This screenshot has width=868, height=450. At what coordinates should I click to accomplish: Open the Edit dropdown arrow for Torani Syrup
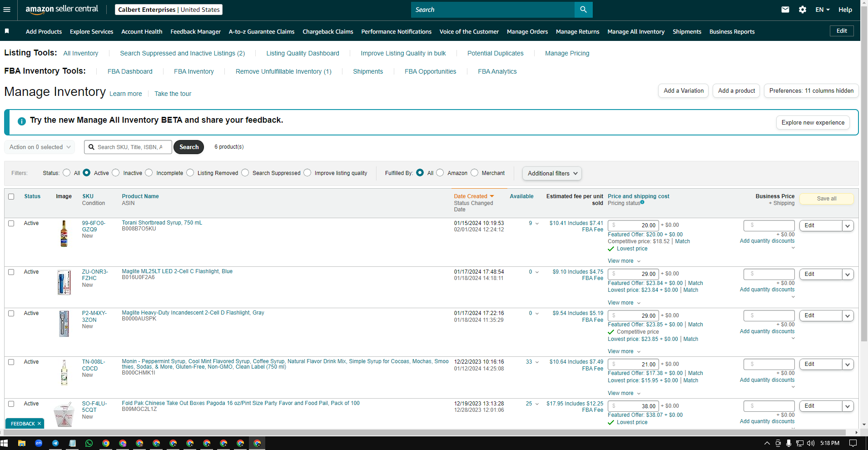pos(848,226)
